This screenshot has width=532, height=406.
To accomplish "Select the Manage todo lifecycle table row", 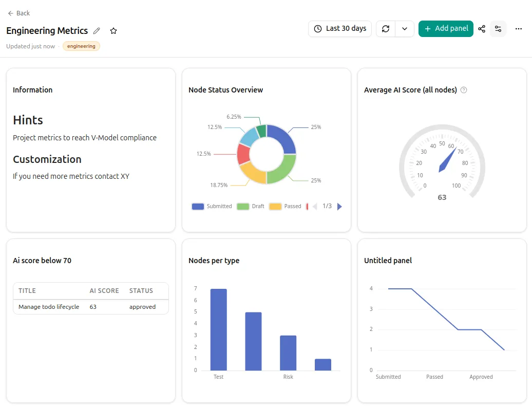I will point(91,307).
